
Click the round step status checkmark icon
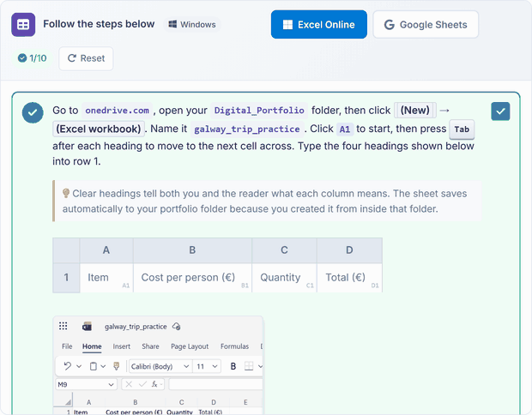33,112
